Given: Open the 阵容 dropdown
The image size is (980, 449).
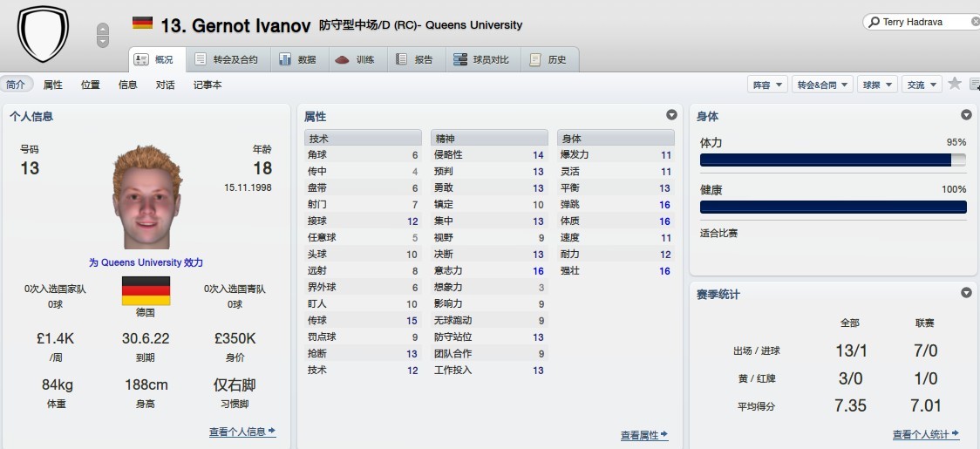Looking at the screenshot, I should coord(767,85).
